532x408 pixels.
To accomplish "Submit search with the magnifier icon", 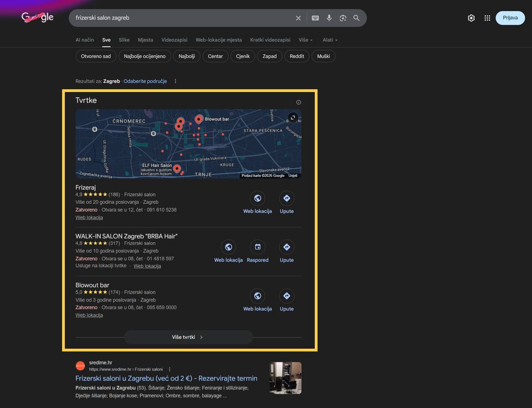I will [x=356, y=18].
